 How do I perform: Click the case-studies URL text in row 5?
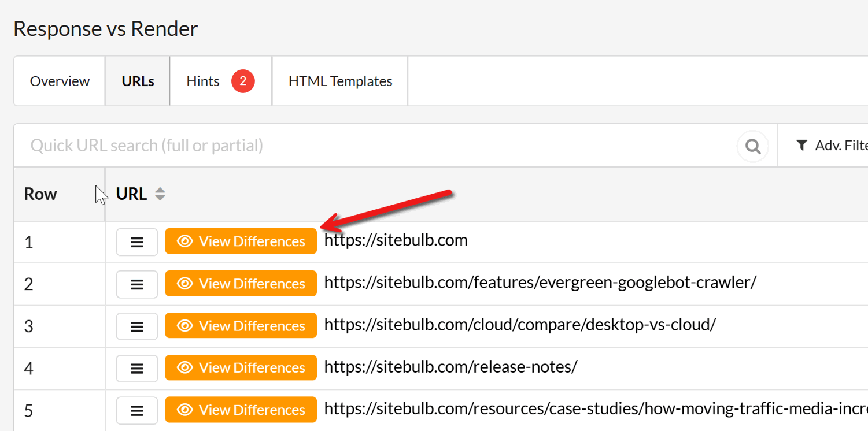click(596, 409)
